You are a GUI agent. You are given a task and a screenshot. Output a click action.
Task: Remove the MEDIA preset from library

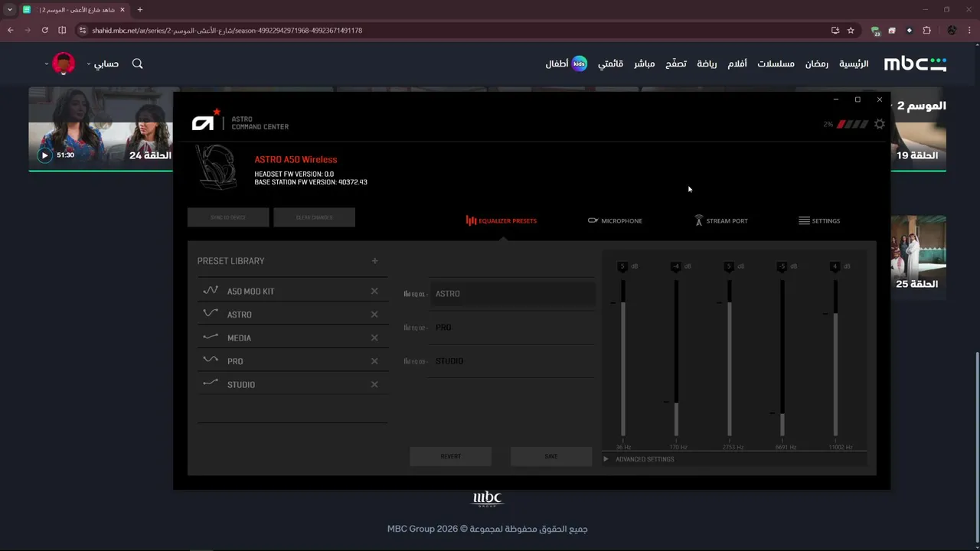click(x=374, y=337)
